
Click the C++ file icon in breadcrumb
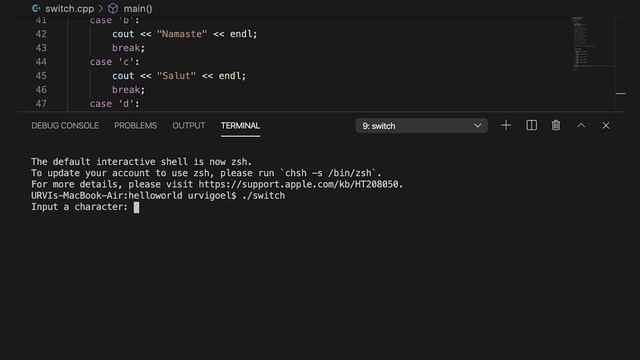tap(36, 8)
